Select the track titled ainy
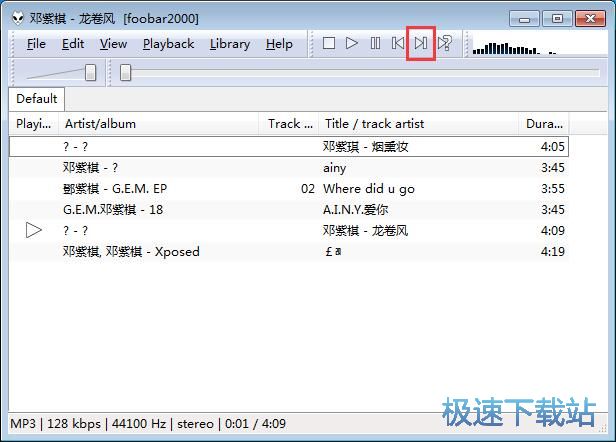The height and width of the screenshot is (442, 616). click(x=289, y=168)
